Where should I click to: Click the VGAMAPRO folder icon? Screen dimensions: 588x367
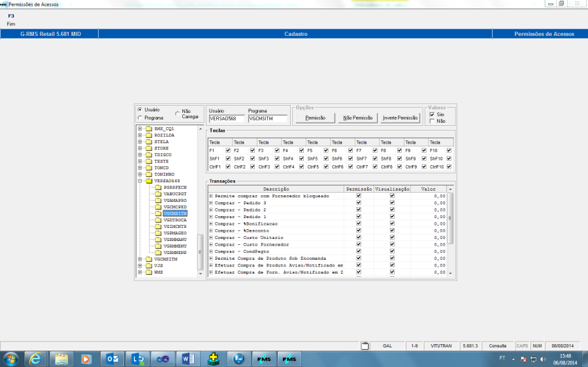pyautogui.click(x=158, y=200)
